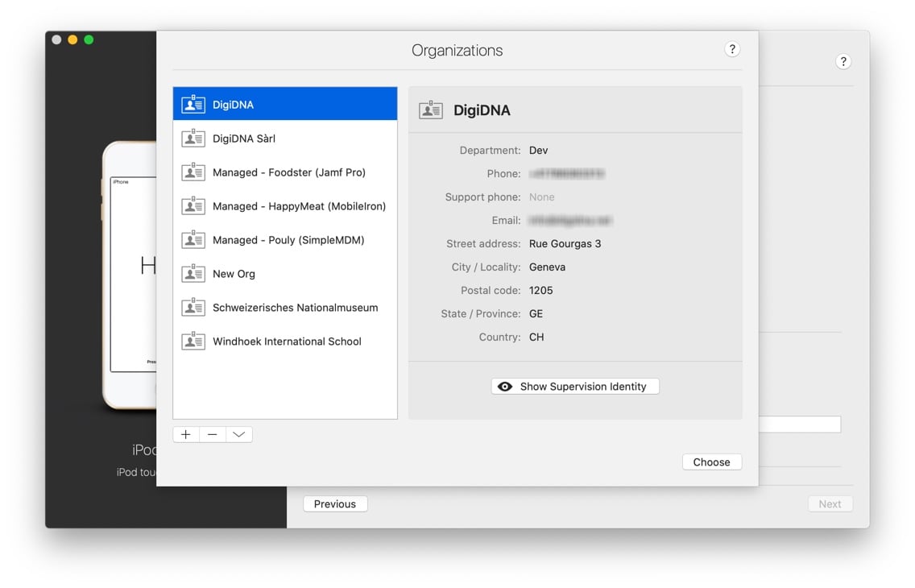
Task: Click the yellow minimize window button
Action: (x=72, y=39)
